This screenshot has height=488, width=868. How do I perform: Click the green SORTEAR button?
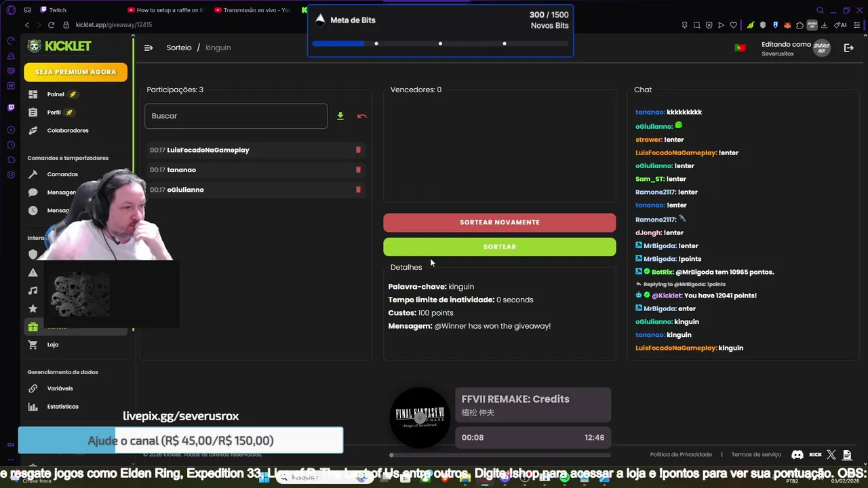pyautogui.click(x=500, y=247)
